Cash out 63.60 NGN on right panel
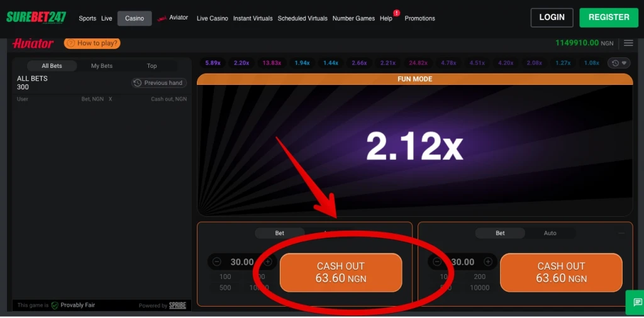Viewport: 644px width, 318px height. pyautogui.click(x=561, y=272)
